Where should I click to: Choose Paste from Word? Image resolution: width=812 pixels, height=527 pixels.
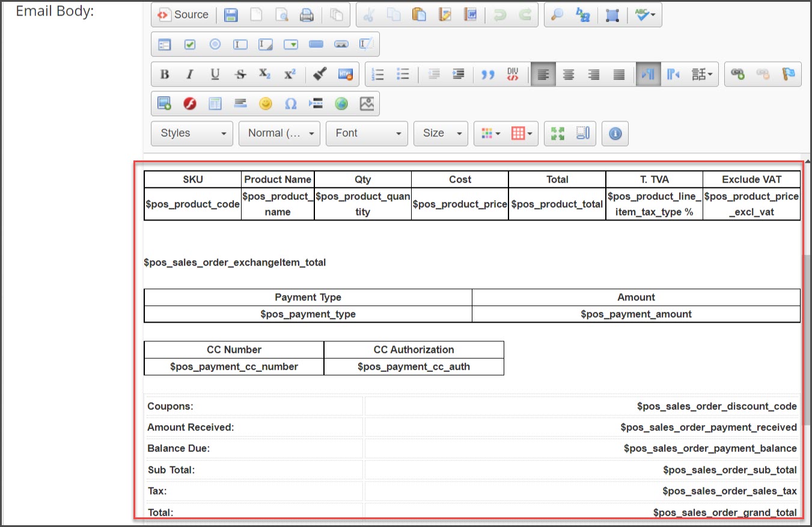tap(470, 15)
